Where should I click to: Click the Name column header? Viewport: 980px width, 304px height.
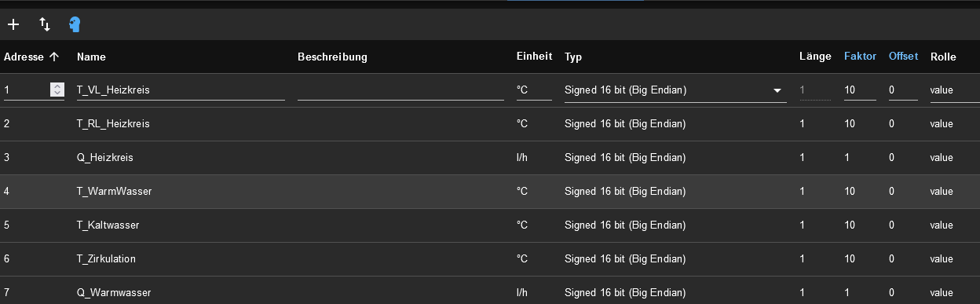point(91,57)
